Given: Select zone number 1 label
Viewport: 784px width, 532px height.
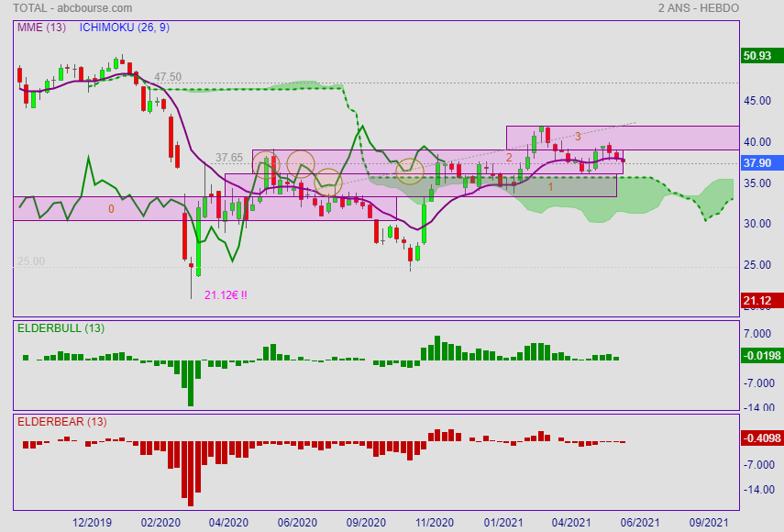Looking at the screenshot, I should pyautogui.click(x=550, y=187).
